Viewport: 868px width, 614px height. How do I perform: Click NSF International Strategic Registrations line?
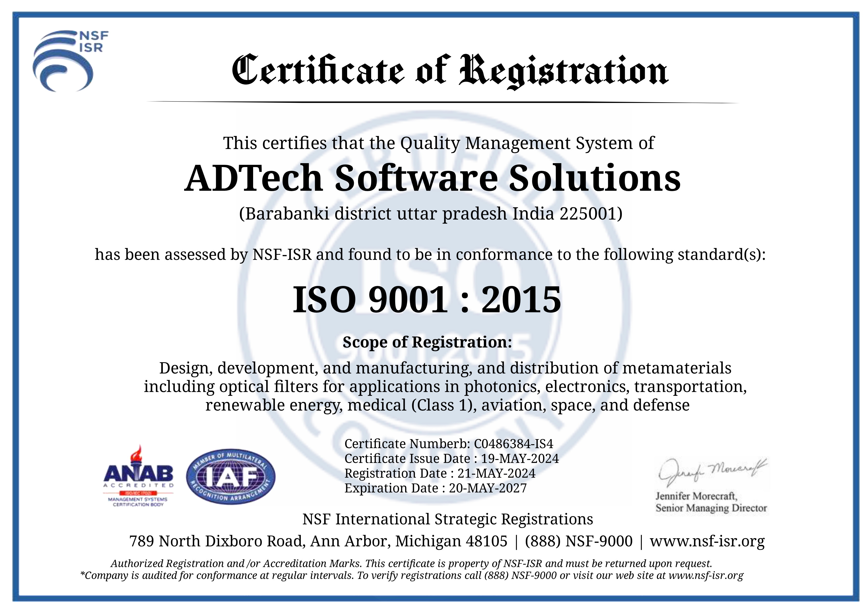pyautogui.click(x=448, y=519)
